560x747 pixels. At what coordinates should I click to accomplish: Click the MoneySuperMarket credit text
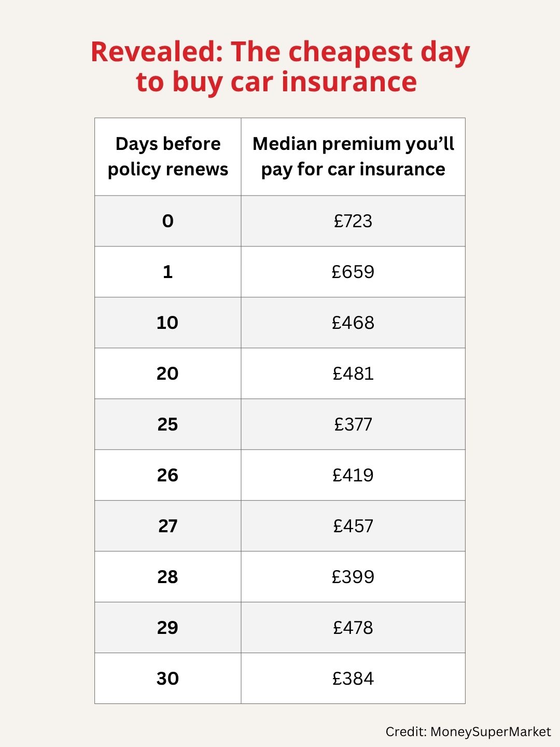click(468, 732)
